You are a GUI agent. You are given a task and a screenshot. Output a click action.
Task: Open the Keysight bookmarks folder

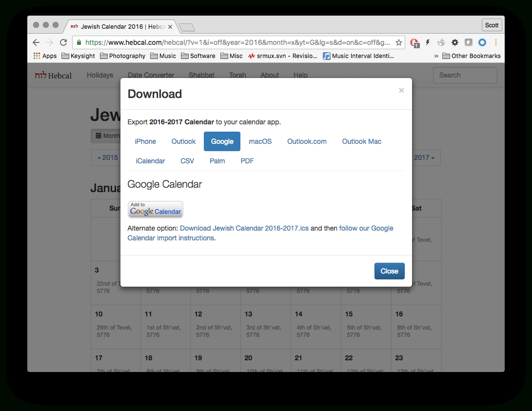(x=78, y=56)
